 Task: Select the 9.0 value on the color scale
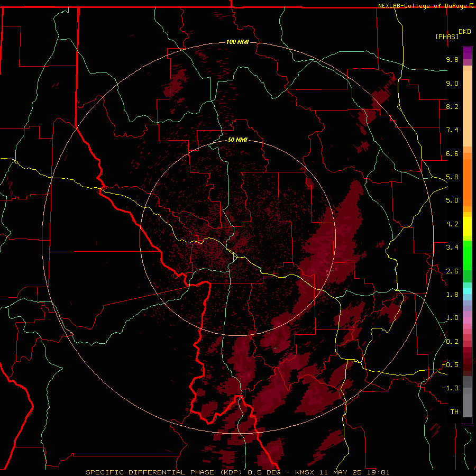click(452, 83)
